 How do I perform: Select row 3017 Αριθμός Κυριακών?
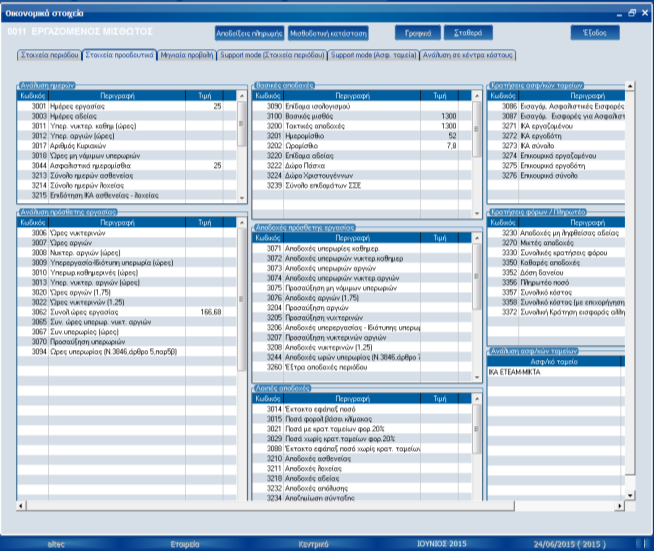[127, 146]
